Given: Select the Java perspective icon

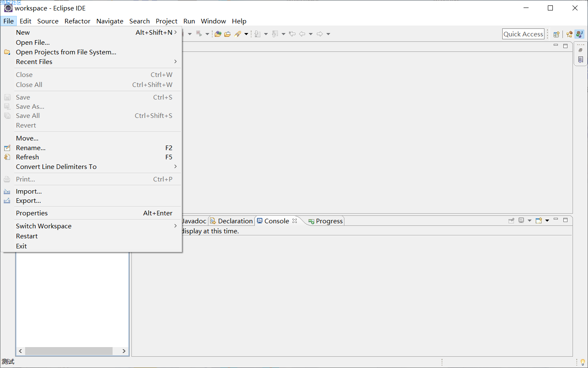Looking at the screenshot, I should coord(579,34).
